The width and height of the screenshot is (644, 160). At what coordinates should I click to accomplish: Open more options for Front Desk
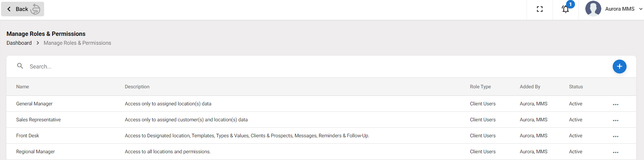616,136
